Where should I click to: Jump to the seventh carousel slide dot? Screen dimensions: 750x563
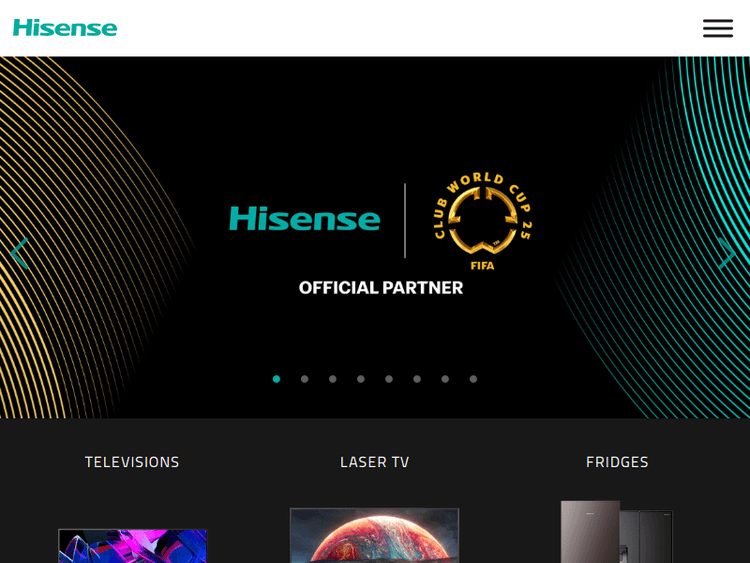click(x=445, y=379)
